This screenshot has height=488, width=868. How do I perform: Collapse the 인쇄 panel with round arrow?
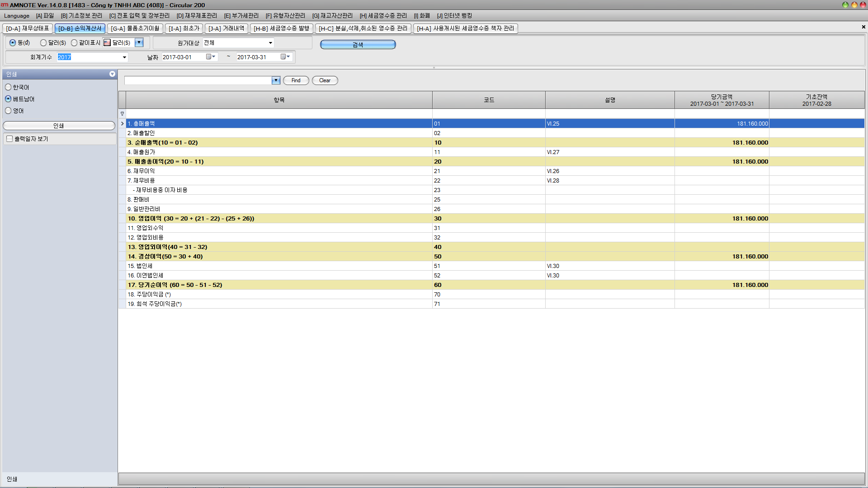pos(112,74)
